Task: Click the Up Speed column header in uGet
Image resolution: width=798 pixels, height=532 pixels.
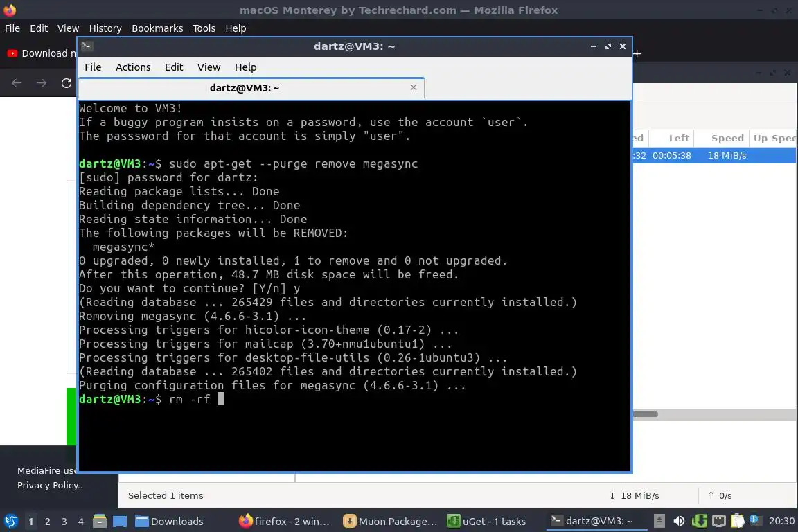Action: click(774, 138)
